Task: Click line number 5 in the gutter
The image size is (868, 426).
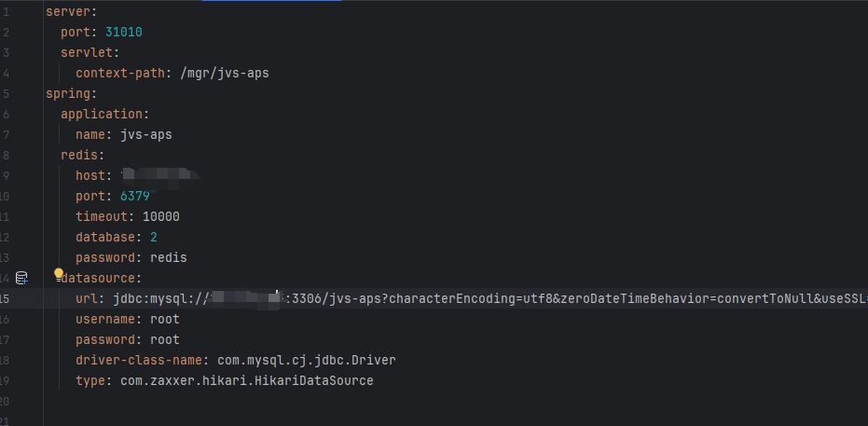Action: tap(6, 93)
